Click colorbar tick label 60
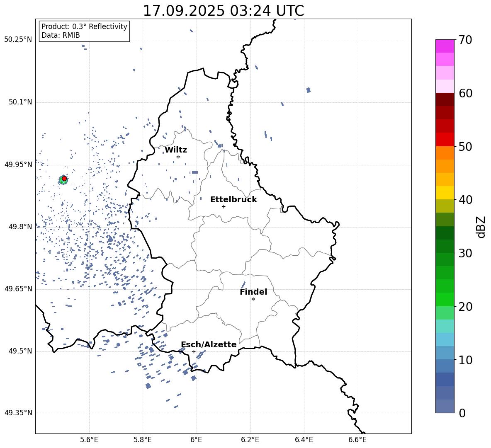491x448 pixels. tap(465, 93)
